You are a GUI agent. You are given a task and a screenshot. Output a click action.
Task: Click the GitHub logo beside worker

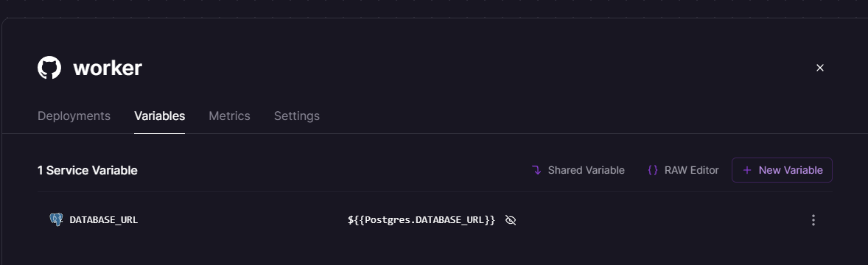point(49,68)
